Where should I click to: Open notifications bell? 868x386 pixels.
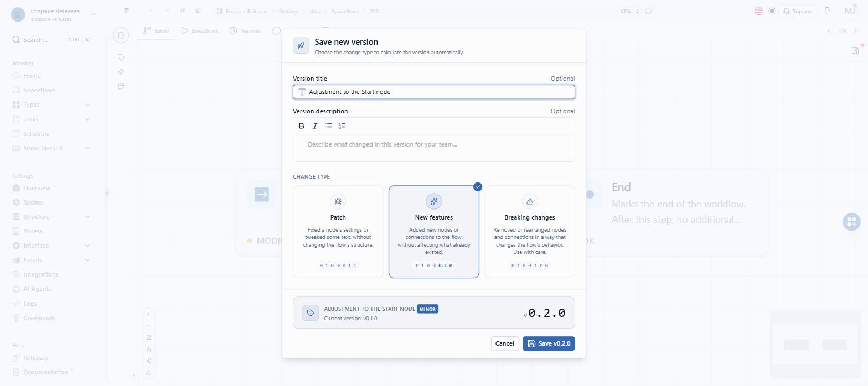[827, 11]
